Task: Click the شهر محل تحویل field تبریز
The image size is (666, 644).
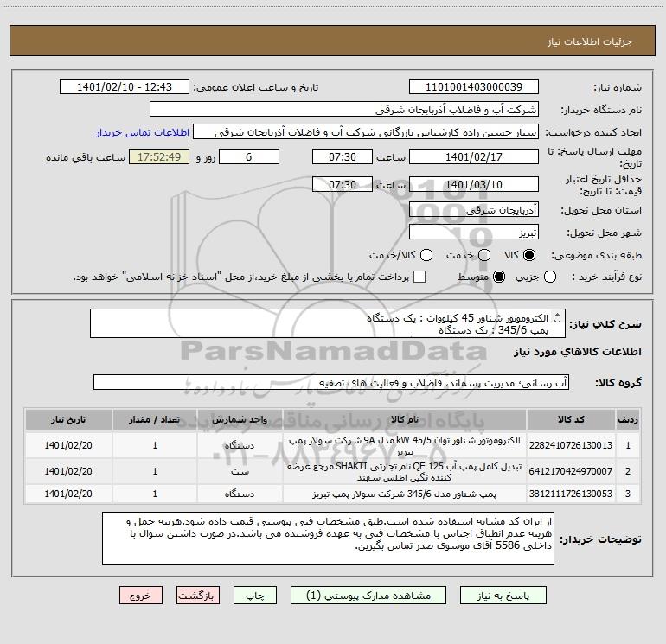Action: pos(474,233)
